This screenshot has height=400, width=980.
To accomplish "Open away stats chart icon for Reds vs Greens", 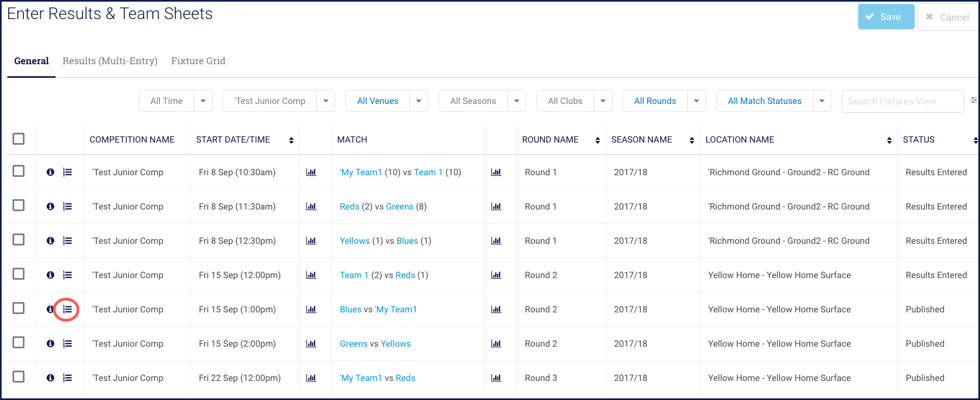I will [x=496, y=206].
